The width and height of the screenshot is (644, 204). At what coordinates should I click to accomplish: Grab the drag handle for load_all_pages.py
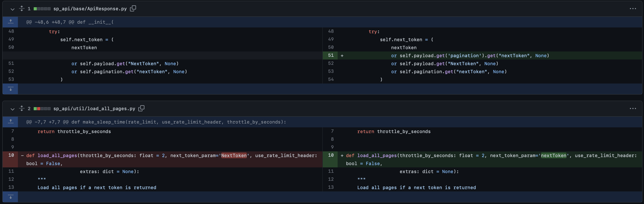(x=22, y=108)
